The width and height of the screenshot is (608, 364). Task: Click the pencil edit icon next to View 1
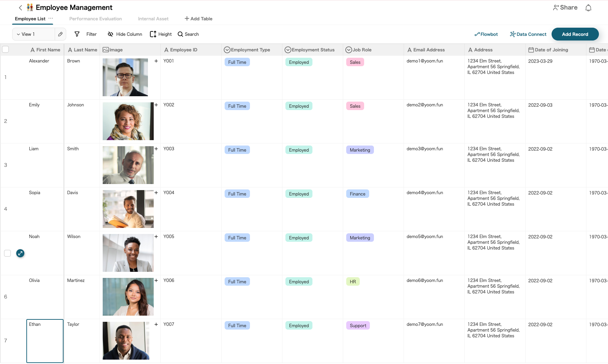click(60, 34)
